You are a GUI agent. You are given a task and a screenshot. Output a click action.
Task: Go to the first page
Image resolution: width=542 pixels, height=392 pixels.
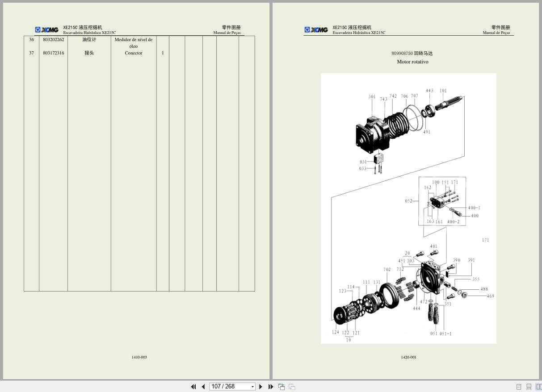(x=193, y=387)
